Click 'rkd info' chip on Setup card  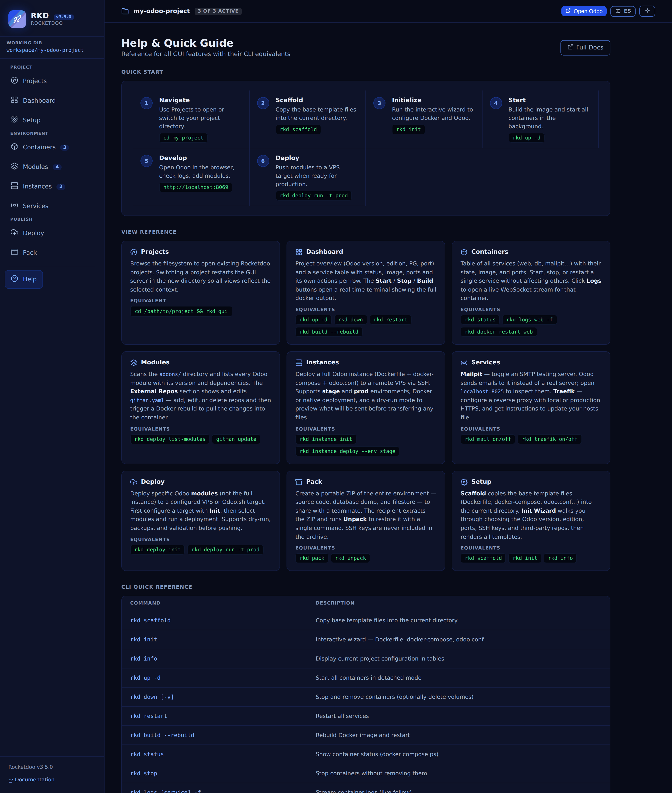(x=560, y=558)
